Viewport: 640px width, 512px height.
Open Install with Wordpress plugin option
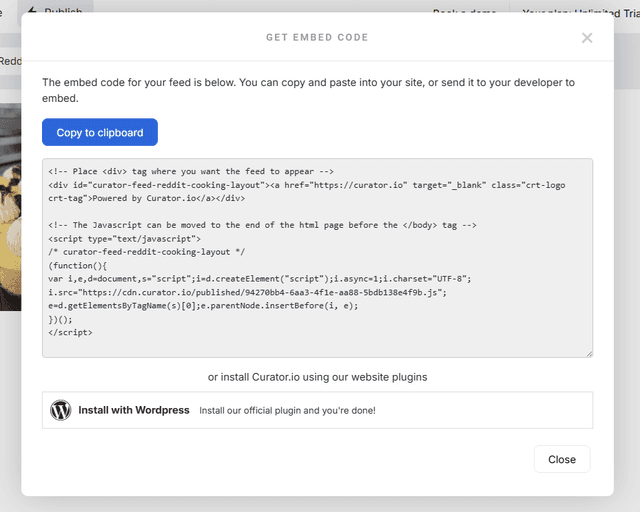coord(317,410)
